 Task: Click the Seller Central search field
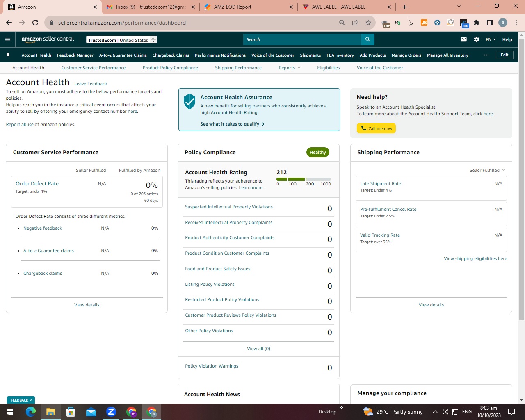click(302, 39)
